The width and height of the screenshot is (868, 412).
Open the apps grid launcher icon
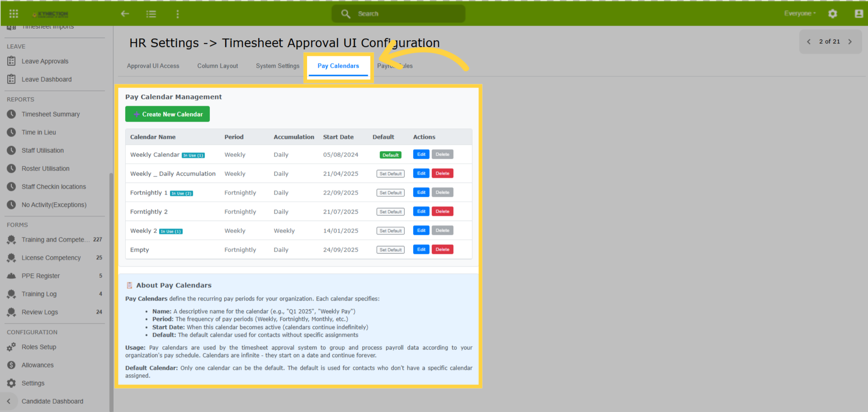(x=14, y=14)
